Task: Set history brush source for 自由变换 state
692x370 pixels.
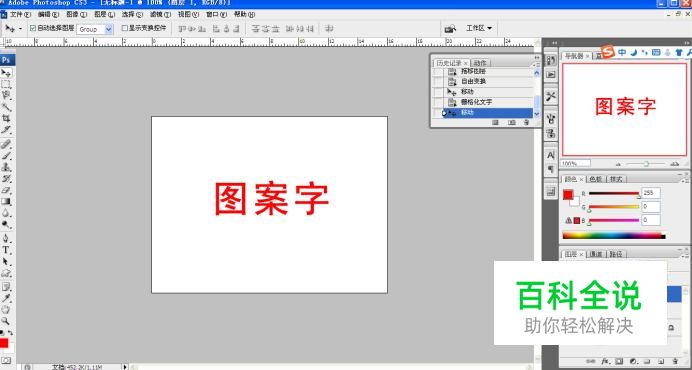Action: click(438, 82)
